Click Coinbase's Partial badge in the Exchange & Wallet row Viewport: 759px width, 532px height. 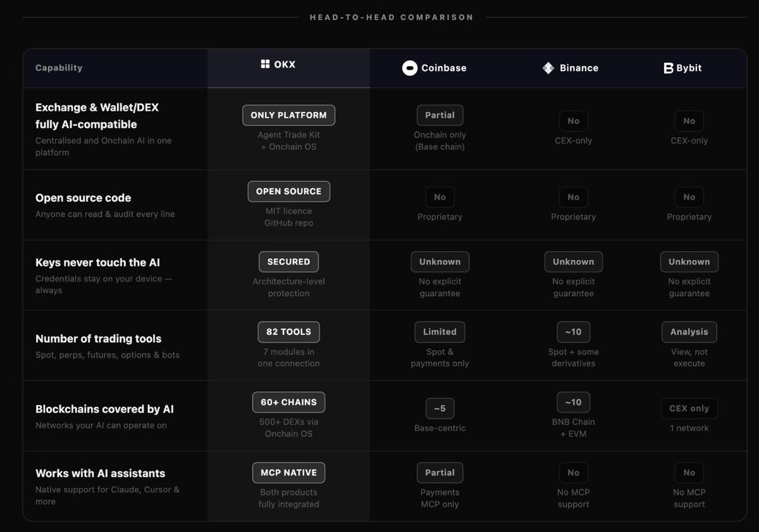pyautogui.click(x=440, y=115)
